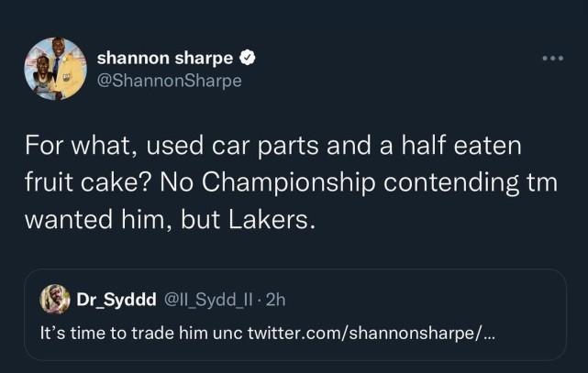The height and width of the screenshot is (373, 588).
Task: Click the blue verified badge icon
Action: click(x=247, y=59)
